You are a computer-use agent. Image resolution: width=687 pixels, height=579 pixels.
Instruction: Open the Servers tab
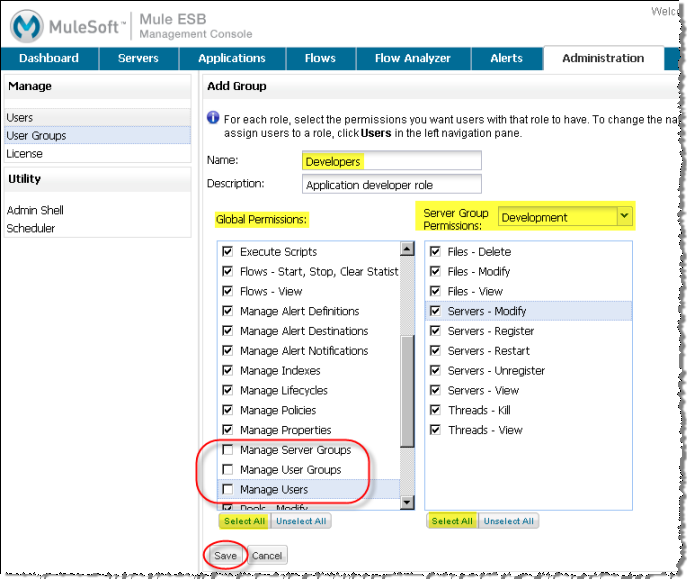click(138, 58)
